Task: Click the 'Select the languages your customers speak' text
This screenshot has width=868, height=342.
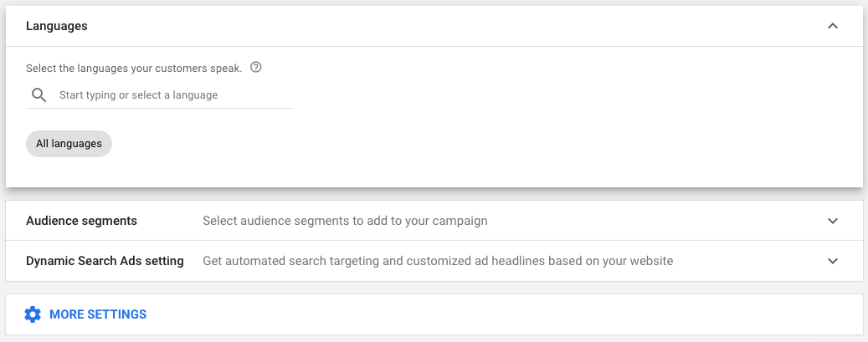Action: [134, 69]
